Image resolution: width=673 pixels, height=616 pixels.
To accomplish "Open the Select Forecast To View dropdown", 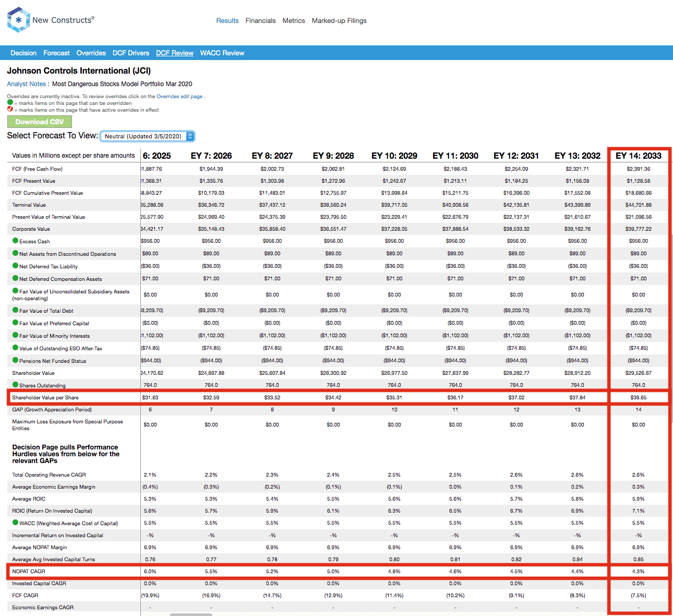I will pos(147,136).
